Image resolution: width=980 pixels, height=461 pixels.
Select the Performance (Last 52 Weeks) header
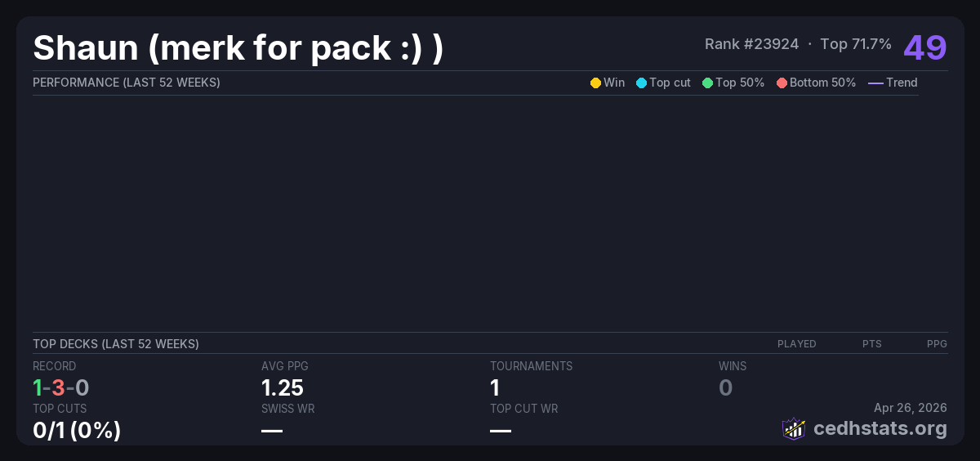[x=127, y=83]
